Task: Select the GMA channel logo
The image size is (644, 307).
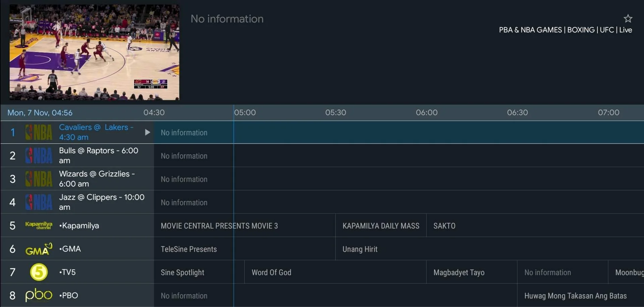Action: click(39, 249)
